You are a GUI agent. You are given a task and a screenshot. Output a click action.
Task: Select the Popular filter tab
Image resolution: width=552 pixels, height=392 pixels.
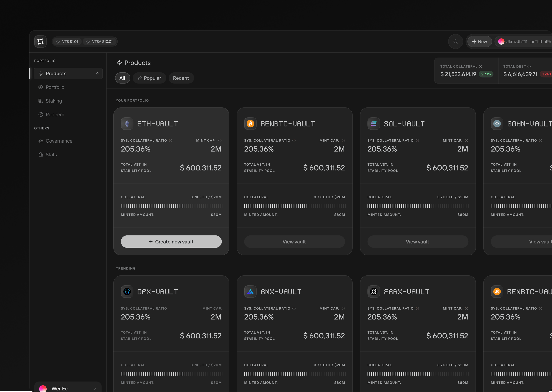point(149,78)
